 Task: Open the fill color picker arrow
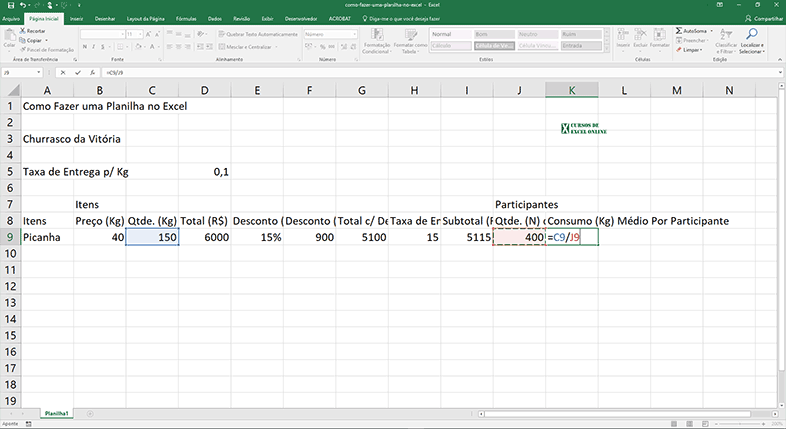coord(144,47)
